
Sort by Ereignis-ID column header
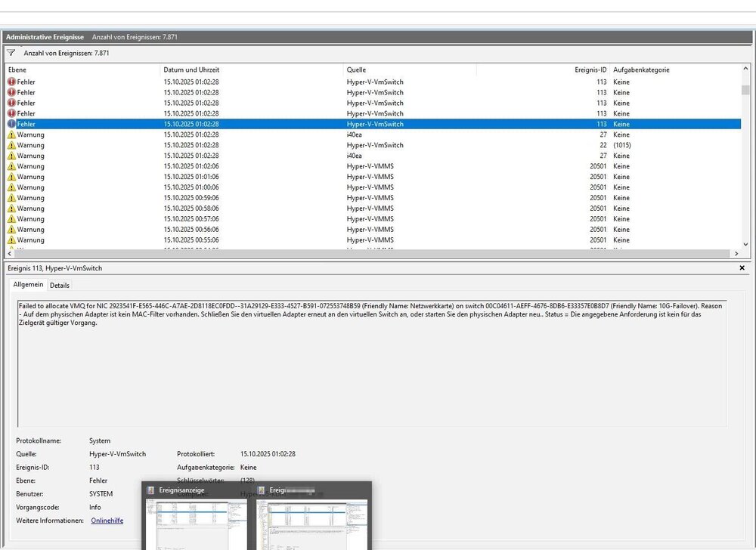pyautogui.click(x=590, y=70)
